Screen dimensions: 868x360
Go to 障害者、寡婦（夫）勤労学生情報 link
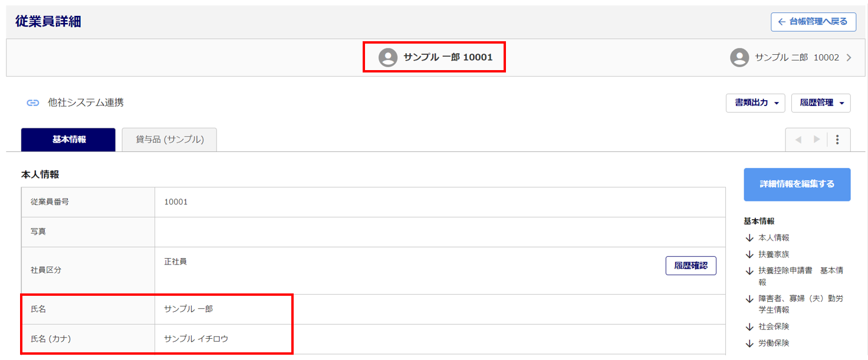[800, 299]
